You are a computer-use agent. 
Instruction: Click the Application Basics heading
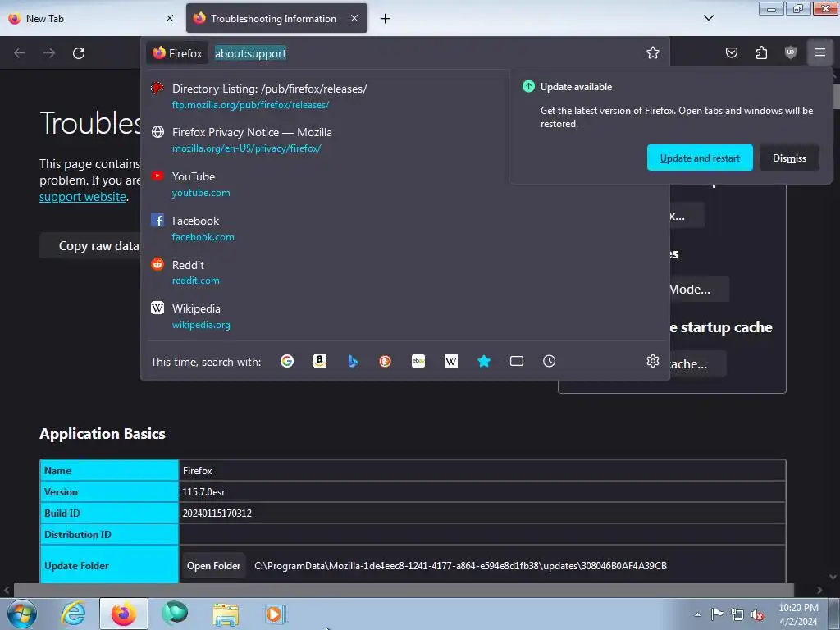[x=103, y=433]
